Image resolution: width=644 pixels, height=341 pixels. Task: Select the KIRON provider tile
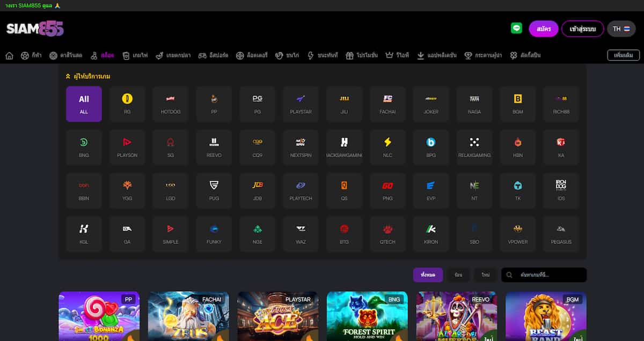click(431, 234)
